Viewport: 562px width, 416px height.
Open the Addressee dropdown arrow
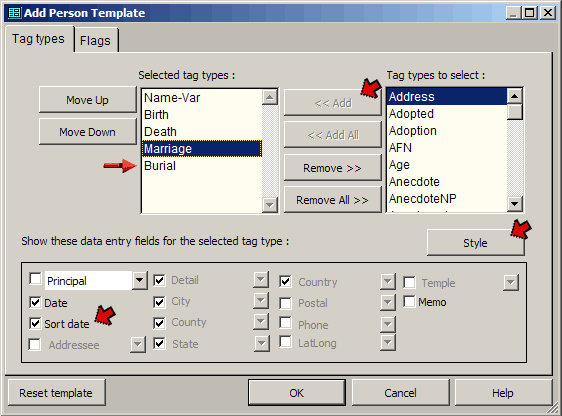point(138,344)
